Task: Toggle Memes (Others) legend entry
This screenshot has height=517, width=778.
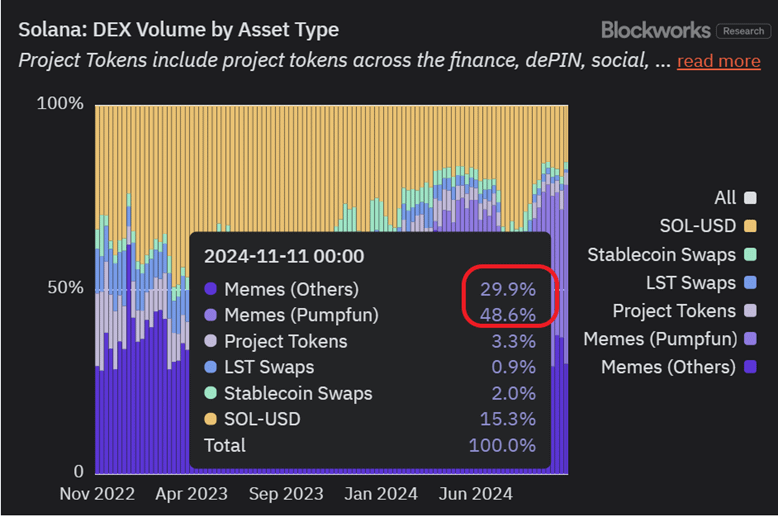Action: click(x=668, y=367)
